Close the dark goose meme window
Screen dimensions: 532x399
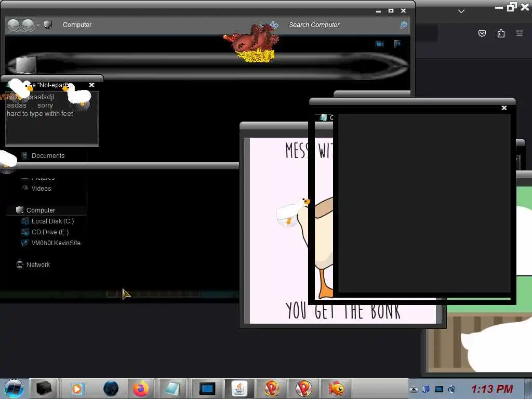click(x=504, y=108)
